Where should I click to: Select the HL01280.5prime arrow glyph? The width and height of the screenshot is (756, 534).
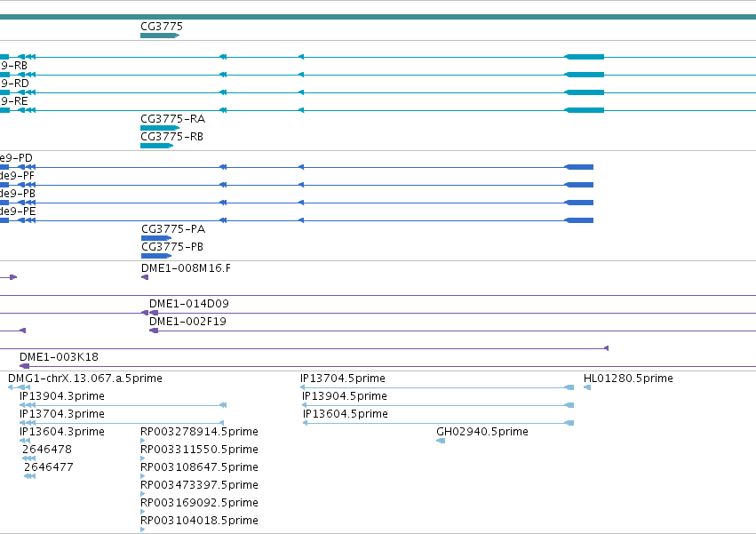point(587,387)
